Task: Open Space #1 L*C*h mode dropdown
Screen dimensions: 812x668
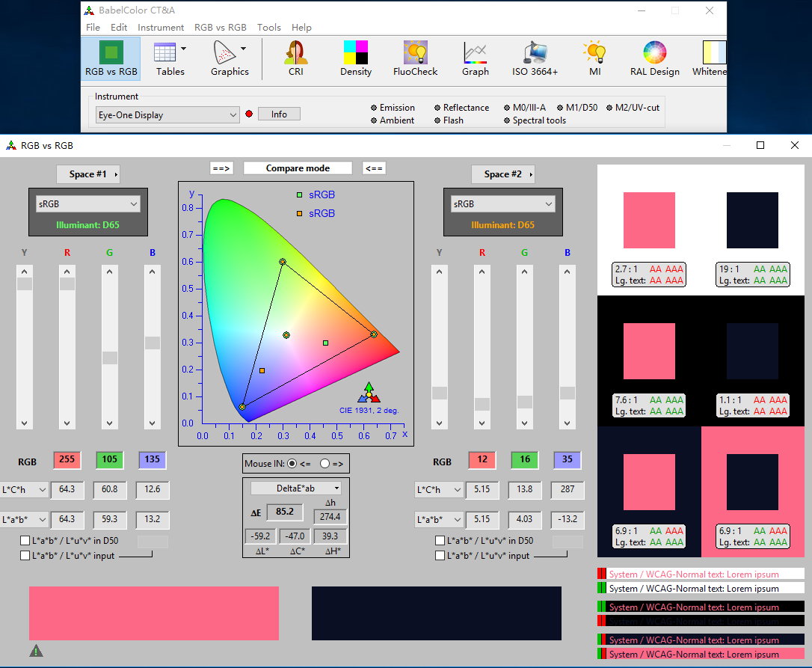Action: click(25, 490)
